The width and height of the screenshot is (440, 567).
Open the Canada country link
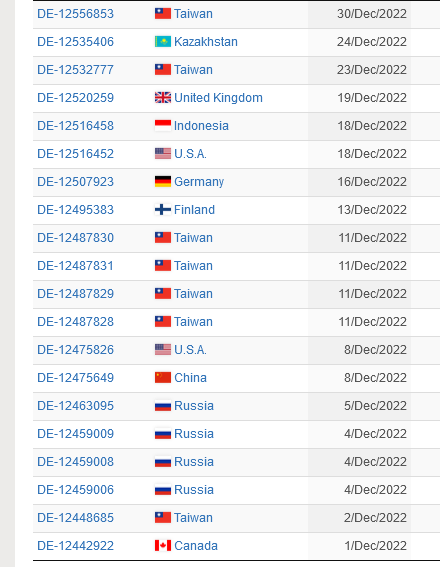(196, 546)
